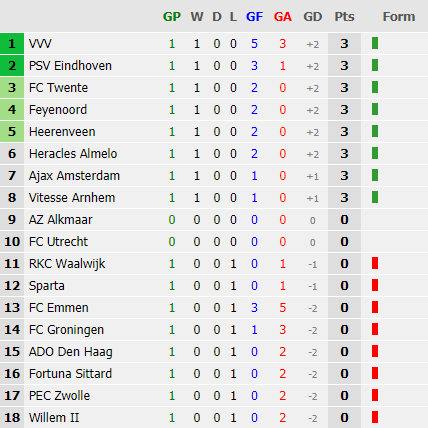Image resolution: width=428 pixels, height=428 pixels.
Task: Open AZ Alkmaar team page
Action: [61, 220]
